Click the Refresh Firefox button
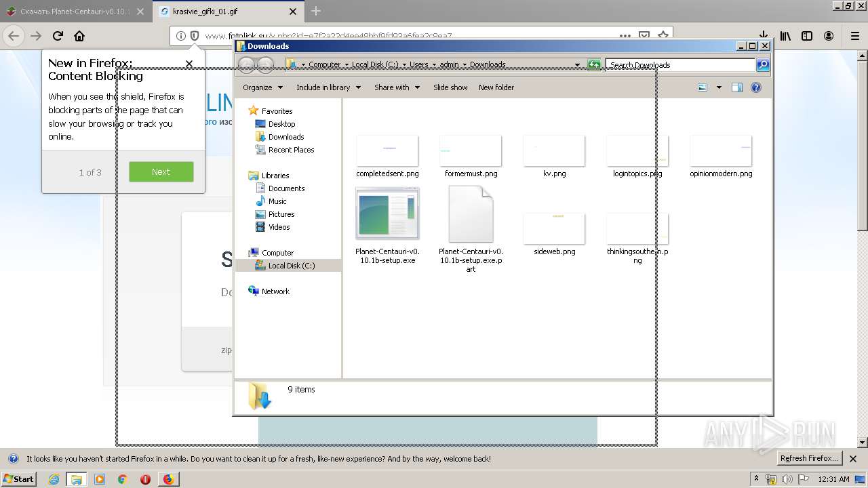 (x=808, y=458)
